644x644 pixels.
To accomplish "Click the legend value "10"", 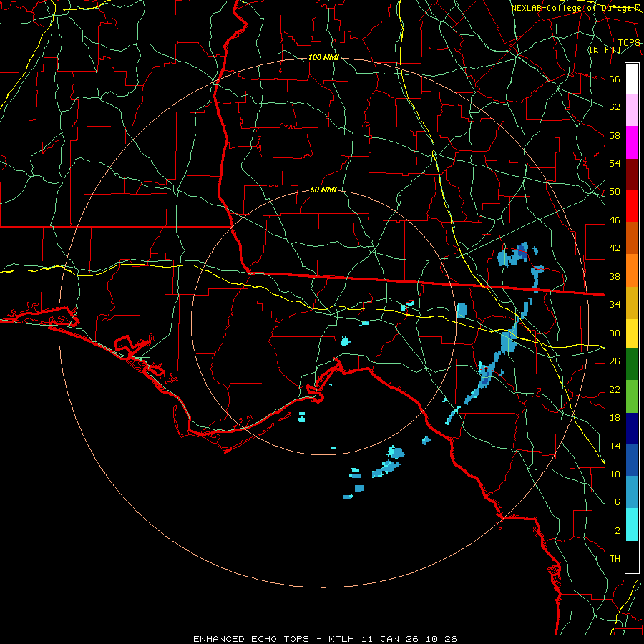I will (x=615, y=474).
